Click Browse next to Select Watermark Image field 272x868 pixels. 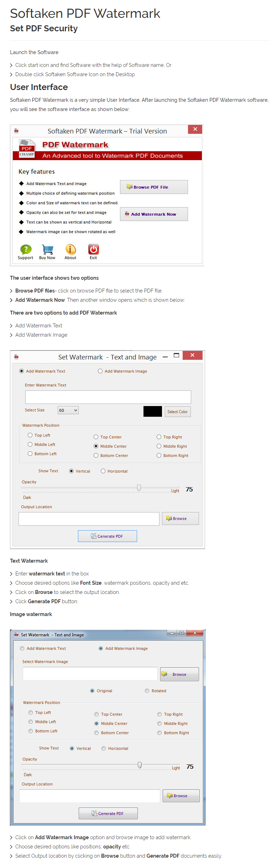(x=179, y=674)
